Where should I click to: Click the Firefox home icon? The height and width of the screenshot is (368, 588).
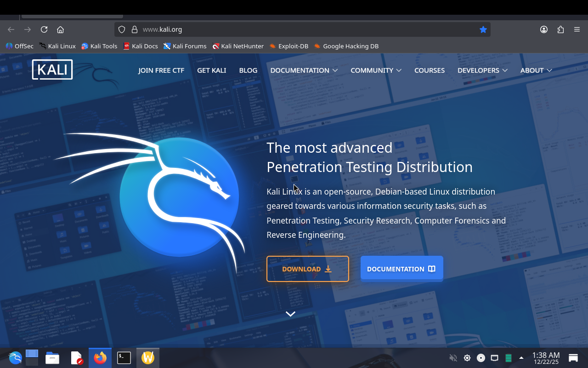pyautogui.click(x=60, y=29)
